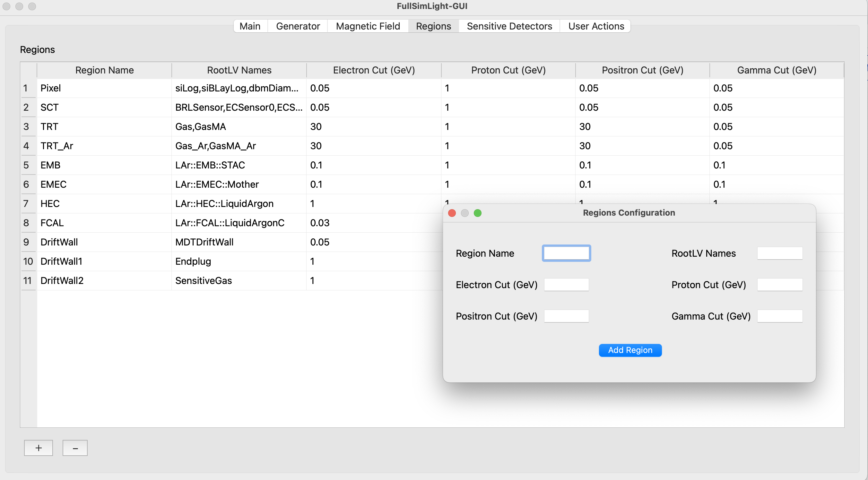The height and width of the screenshot is (480, 868).
Task: Click Pixel proton cut value 1
Action: (508, 88)
